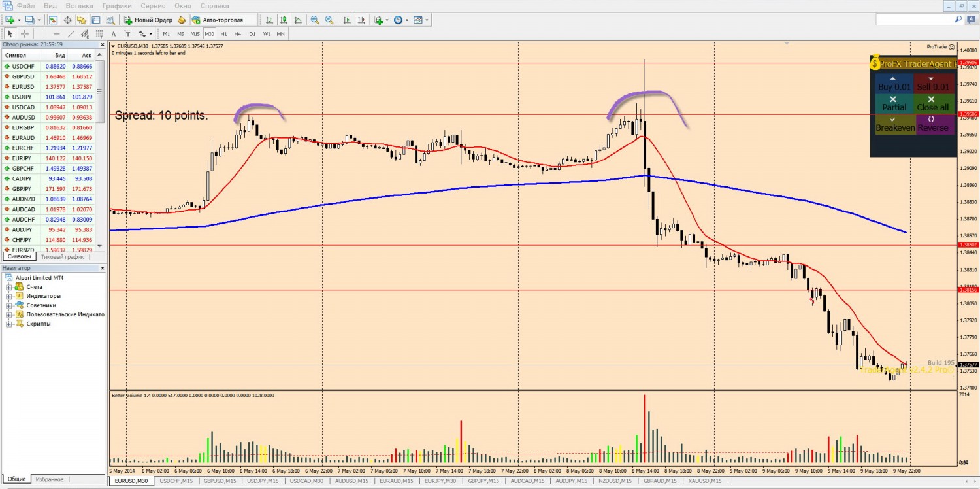Switch timeframe to M5

[x=180, y=34]
